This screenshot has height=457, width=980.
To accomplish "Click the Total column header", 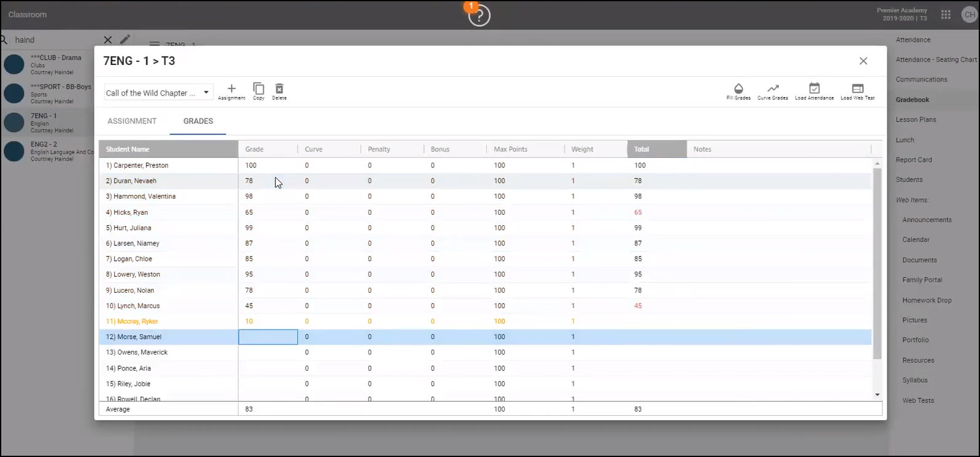I will (x=657, y=149).
